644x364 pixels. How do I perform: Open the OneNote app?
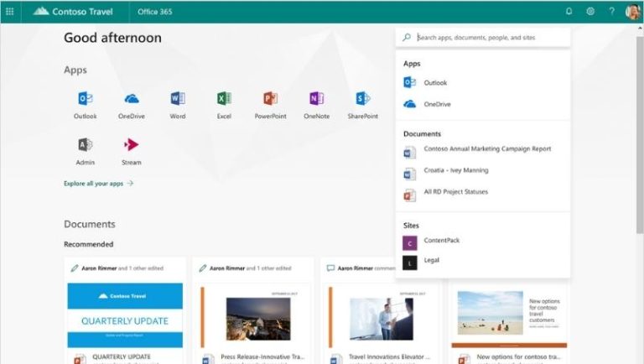[316, 99]
